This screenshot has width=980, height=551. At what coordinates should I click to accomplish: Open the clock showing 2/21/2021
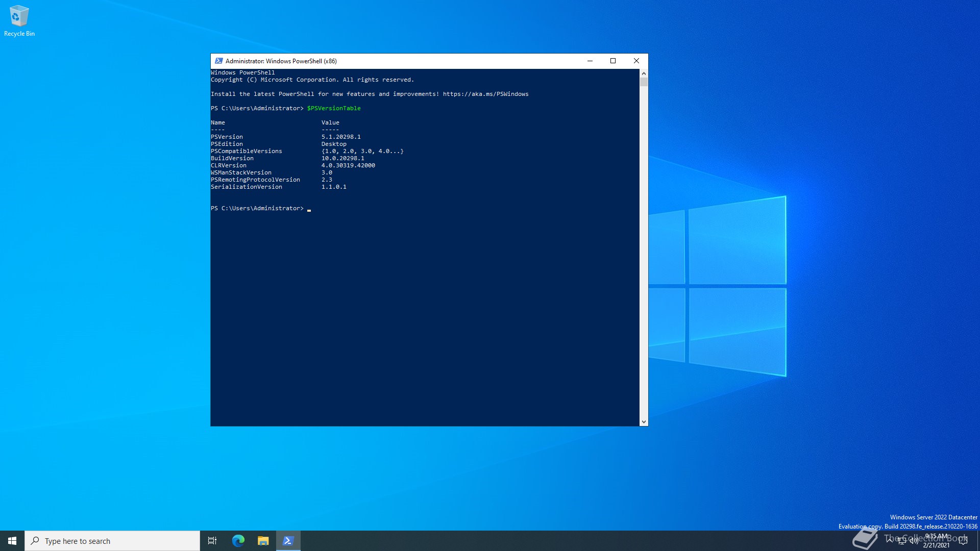click(937, 541)
